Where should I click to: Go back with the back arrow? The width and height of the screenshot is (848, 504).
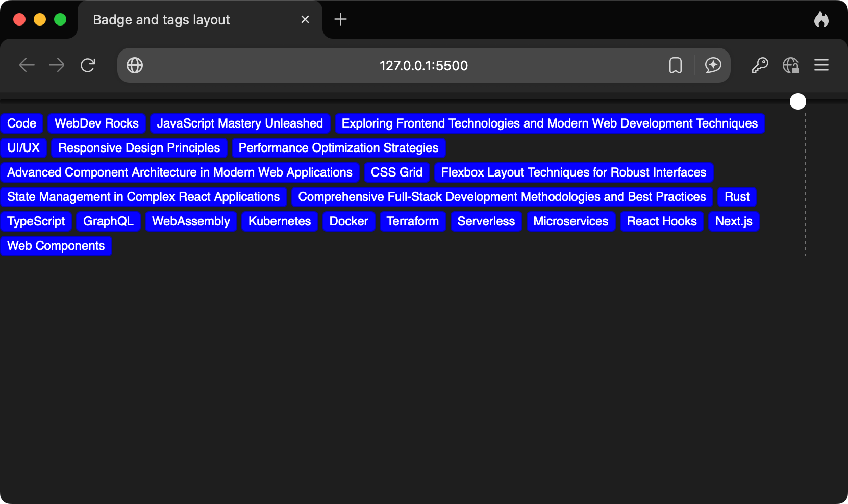pyautogui.click(x=27, y=65)
